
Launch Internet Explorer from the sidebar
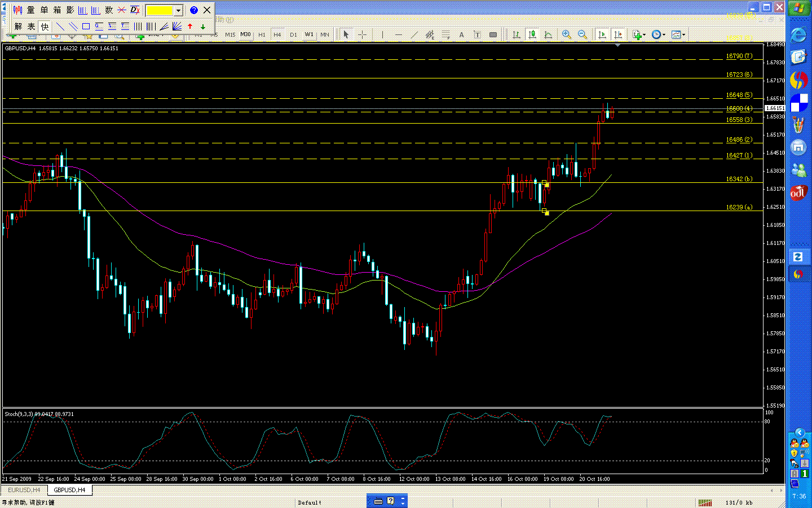[x=798, y=35]
